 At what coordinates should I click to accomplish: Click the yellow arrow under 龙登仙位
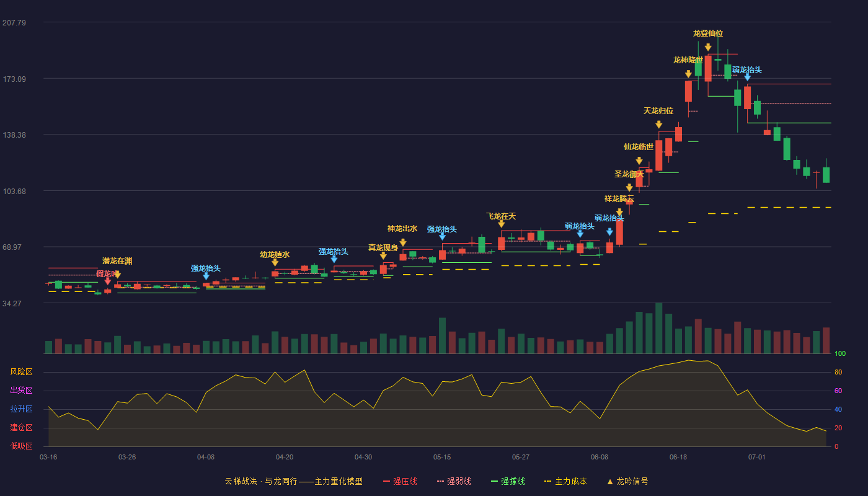(x=708, y=47)
